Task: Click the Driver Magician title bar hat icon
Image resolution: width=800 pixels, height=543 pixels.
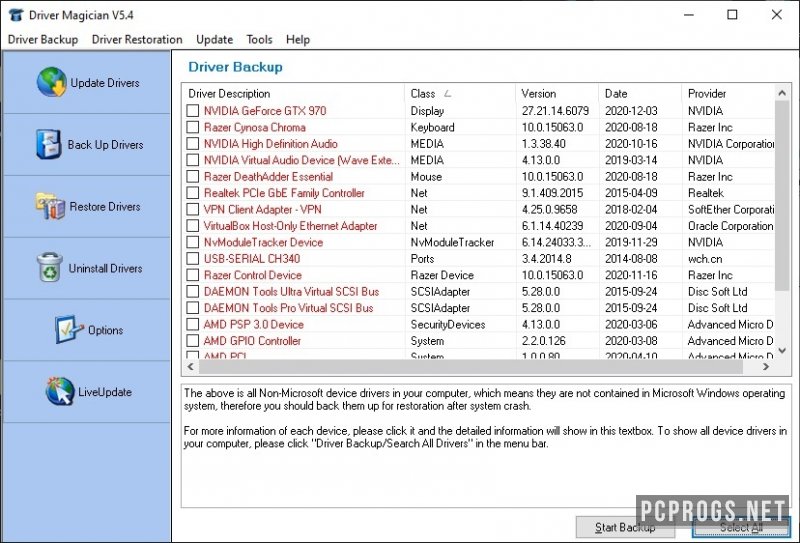Action: click(x=16, y=15)
